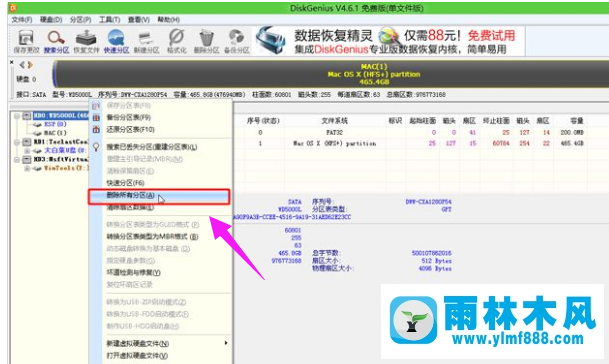Select 大白菜U盘 volume in tree
609x364 pixels.
(x=65, y=150)
